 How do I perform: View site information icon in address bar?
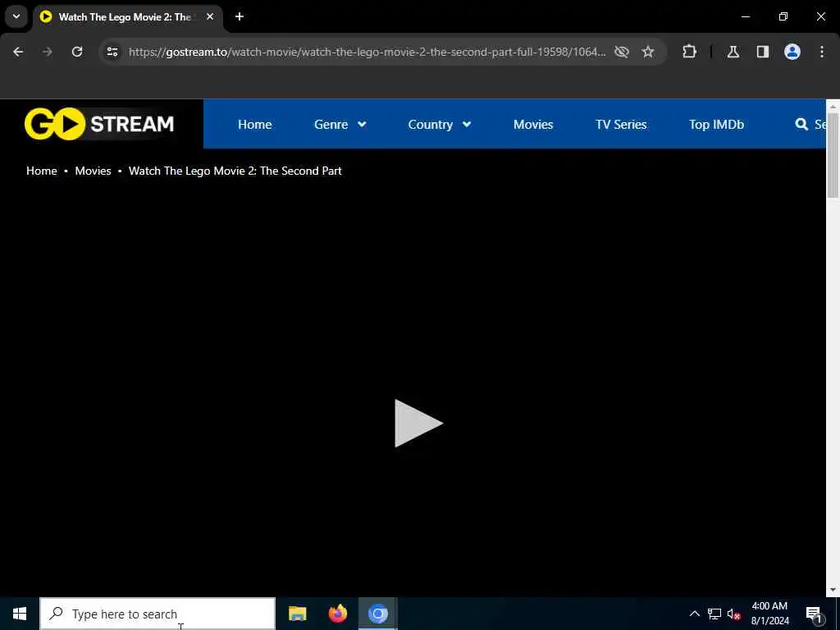tap(112, 52)
